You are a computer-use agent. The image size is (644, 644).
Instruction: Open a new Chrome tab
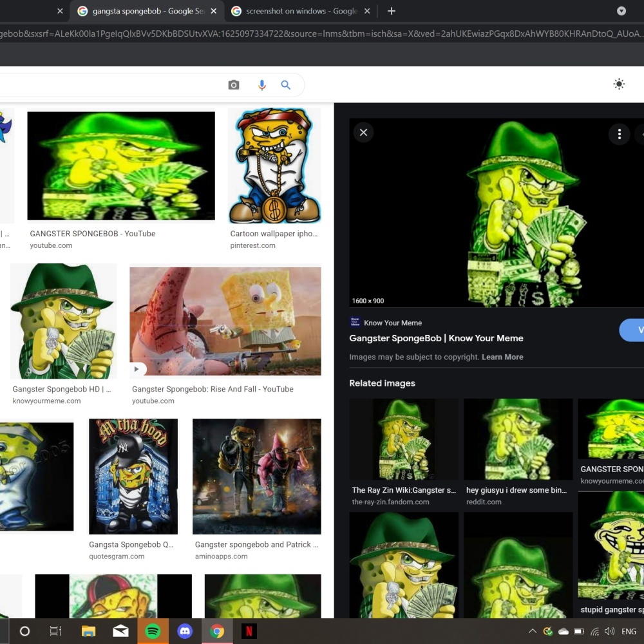point(392,11)
